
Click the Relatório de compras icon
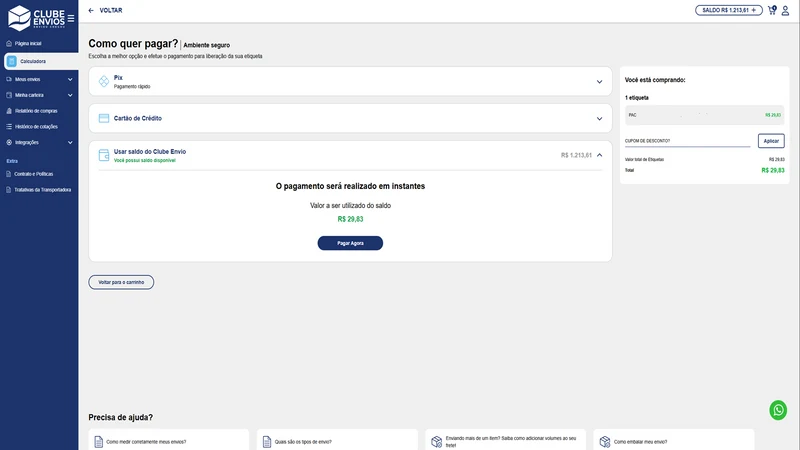coord(9,111)
